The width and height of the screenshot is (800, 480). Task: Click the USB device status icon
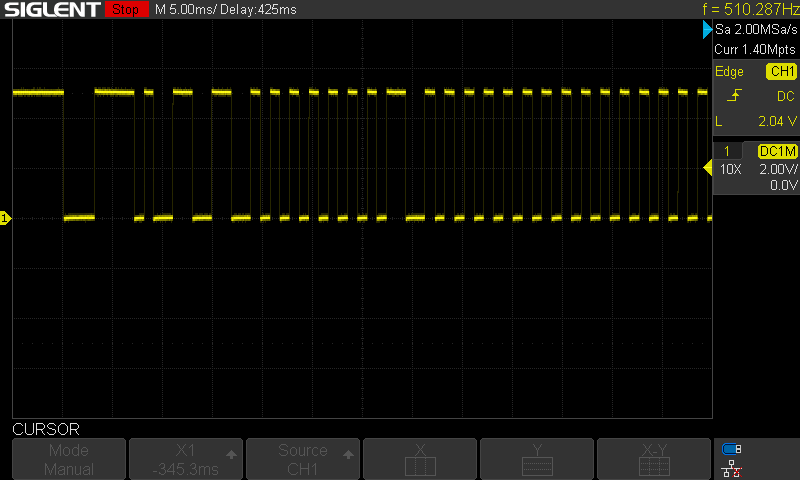coord(731,449)
